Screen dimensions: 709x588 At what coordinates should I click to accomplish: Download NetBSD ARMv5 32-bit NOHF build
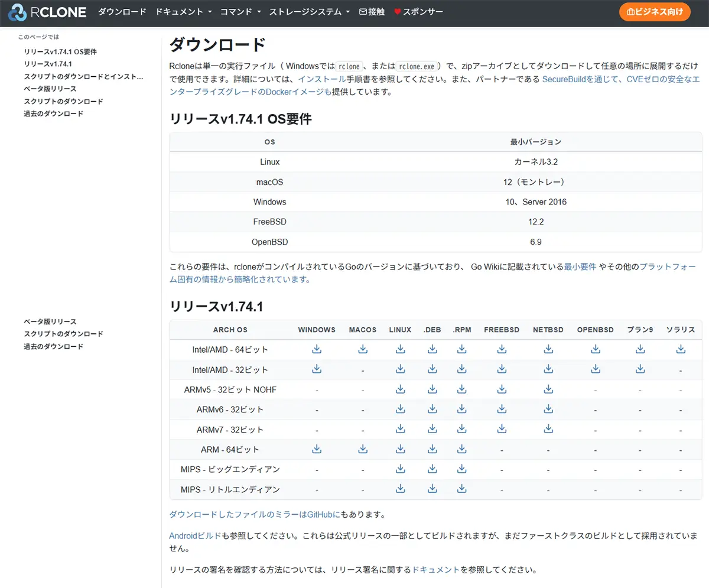pos(548,389)
